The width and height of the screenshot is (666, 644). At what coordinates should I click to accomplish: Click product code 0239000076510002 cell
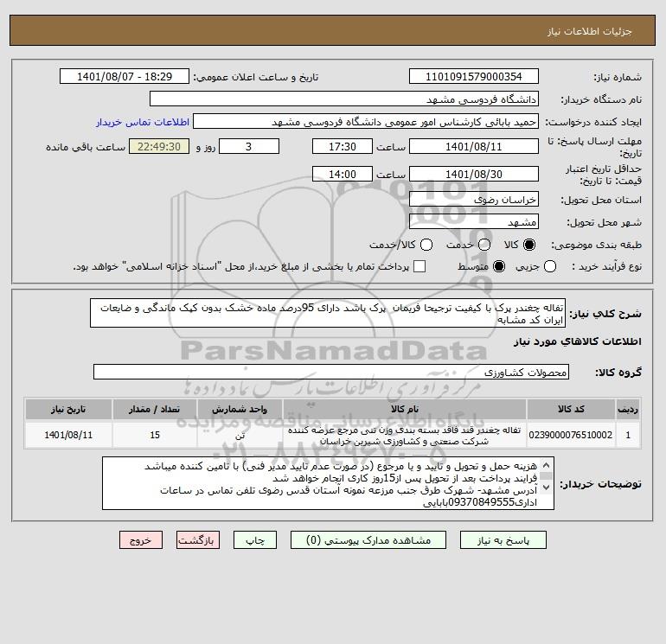571,435
